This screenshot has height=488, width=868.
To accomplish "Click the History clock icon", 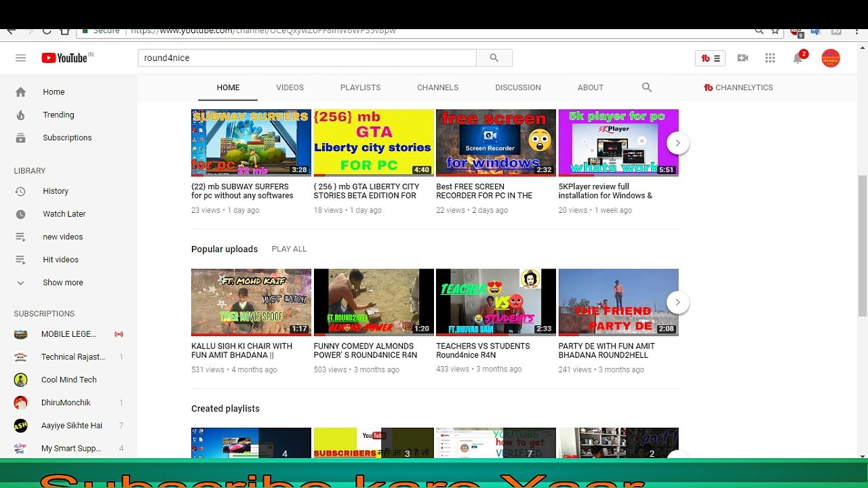I will tap(20, 191).
